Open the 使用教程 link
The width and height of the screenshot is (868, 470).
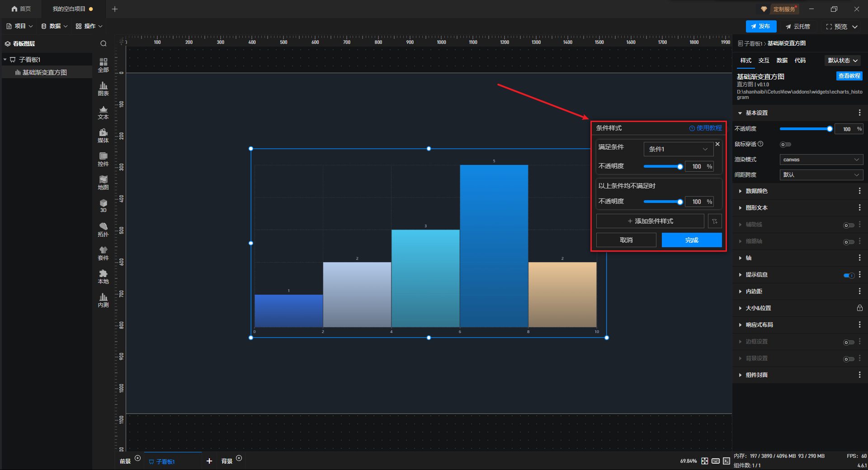(x=705, y=128)
